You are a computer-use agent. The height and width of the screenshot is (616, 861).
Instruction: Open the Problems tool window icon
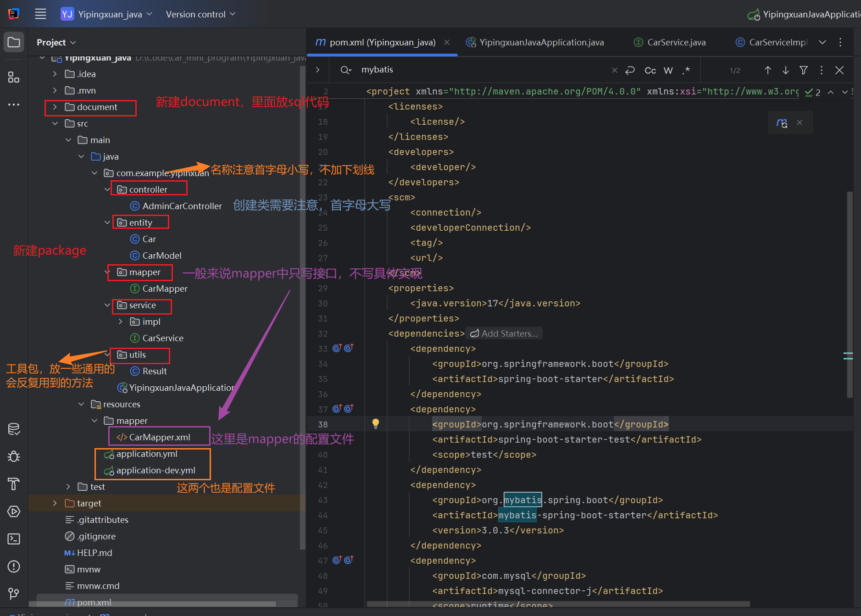coord(14,566)
